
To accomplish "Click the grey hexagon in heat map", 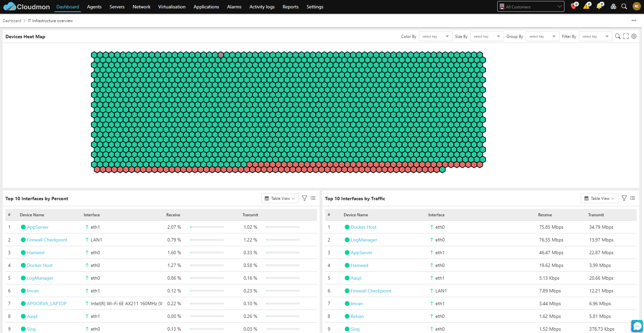I will [x=221, y=55].
